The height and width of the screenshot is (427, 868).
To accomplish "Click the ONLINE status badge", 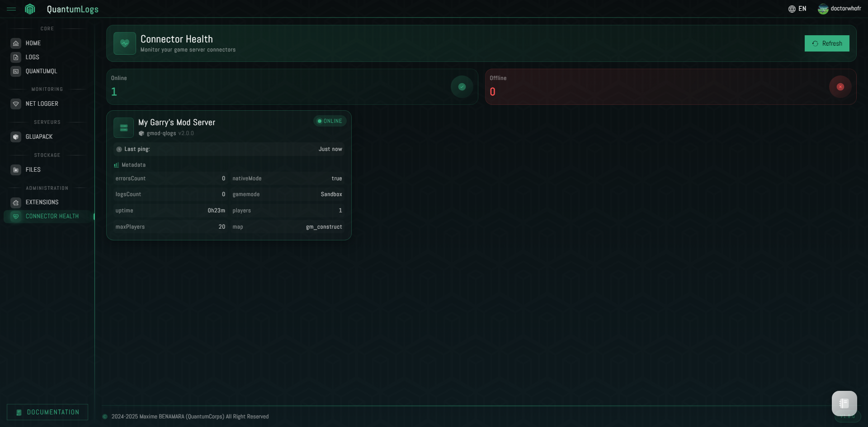I will point(330,121).
